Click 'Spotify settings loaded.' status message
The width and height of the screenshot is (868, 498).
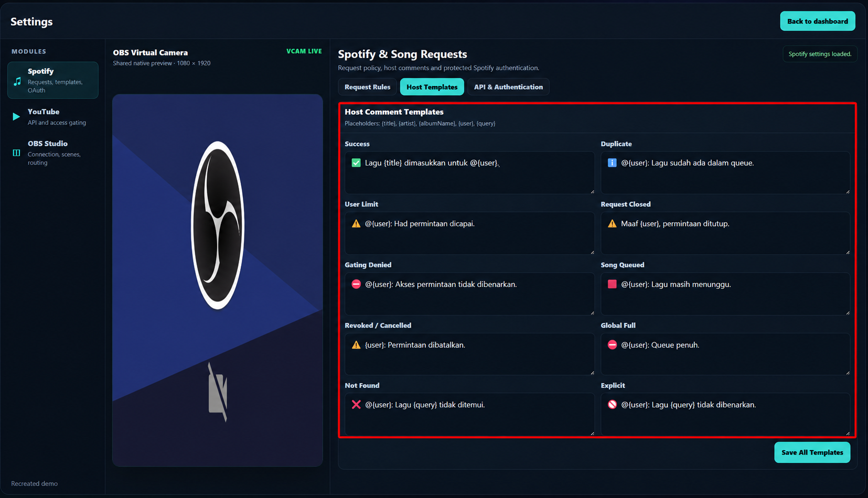click(820, 54)
